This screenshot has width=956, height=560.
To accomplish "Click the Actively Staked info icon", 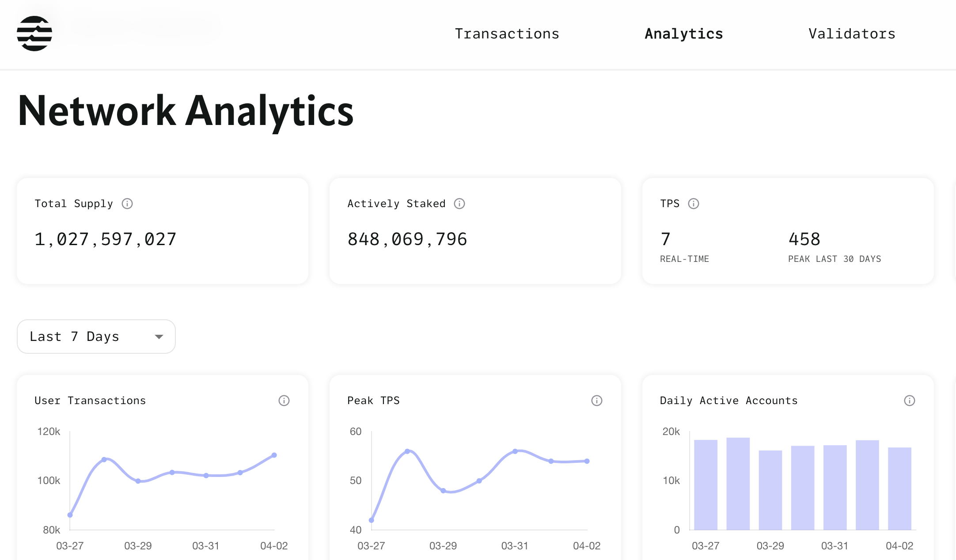I will (459, 204).
